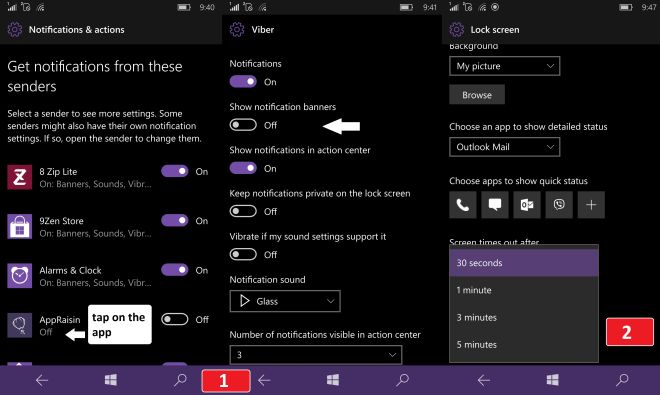Enable AppRaisin notifications toggle
This screenshot has width=660, height=395.
point(175,319)
